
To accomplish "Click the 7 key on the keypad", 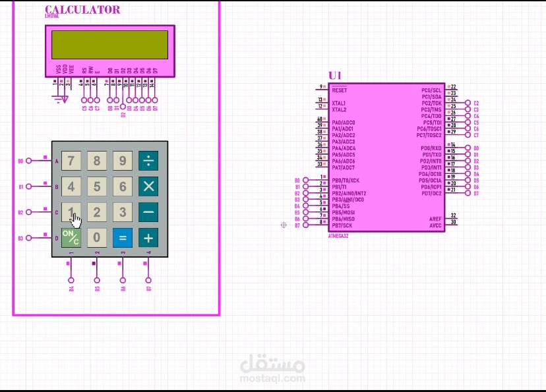I will pyautogui.click(x=71, y=161).
